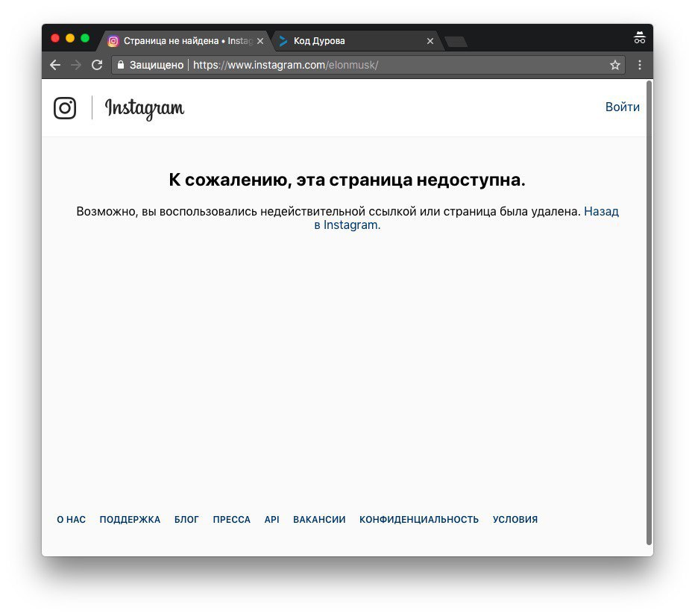The height and width of the screenshot is (616, 695).
Task: Click the Войти login link
Action: tap(623, 107)
